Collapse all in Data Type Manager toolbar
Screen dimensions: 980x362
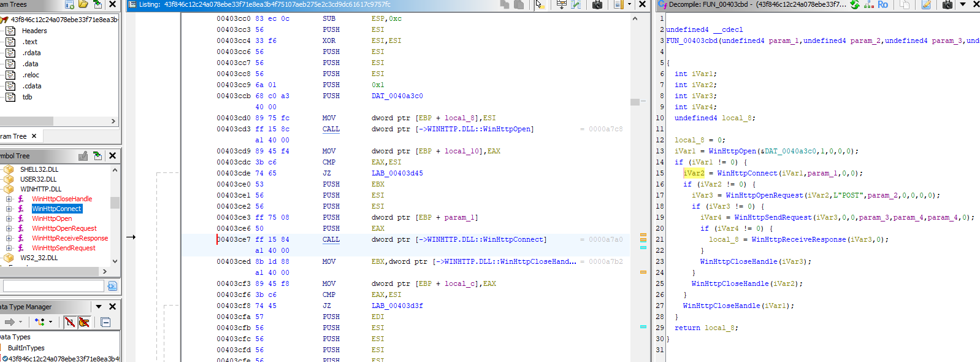tap(105, 322)
